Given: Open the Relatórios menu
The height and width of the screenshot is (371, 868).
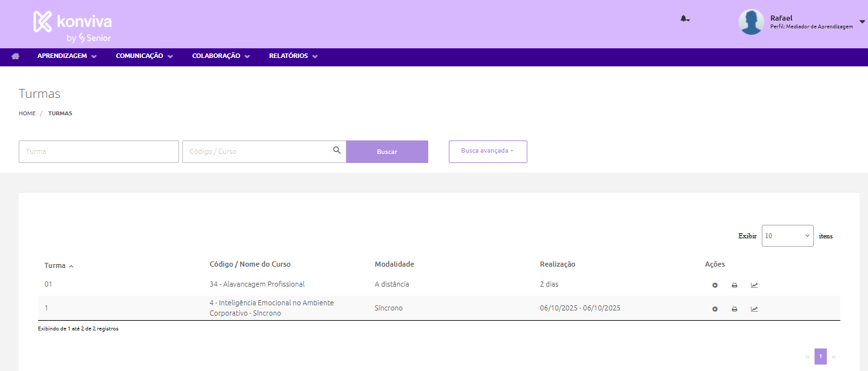Looking at the screenshot, I should click(x=293, y=57).
